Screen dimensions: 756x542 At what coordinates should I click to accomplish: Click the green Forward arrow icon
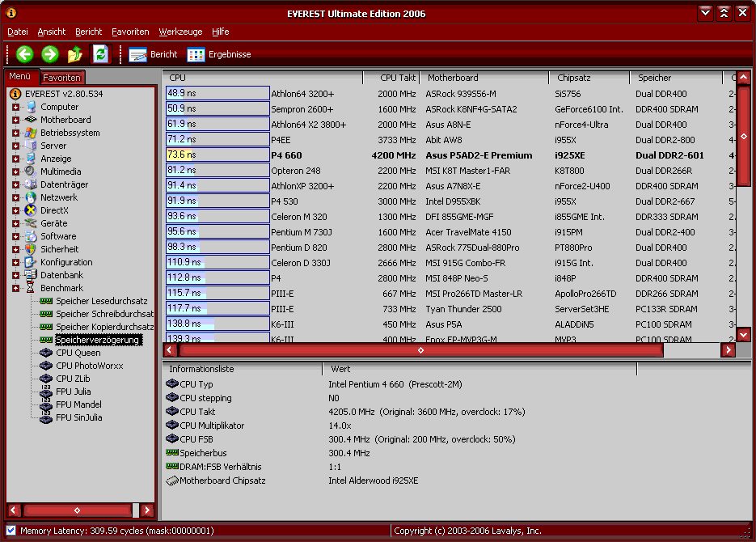point(49,54)
